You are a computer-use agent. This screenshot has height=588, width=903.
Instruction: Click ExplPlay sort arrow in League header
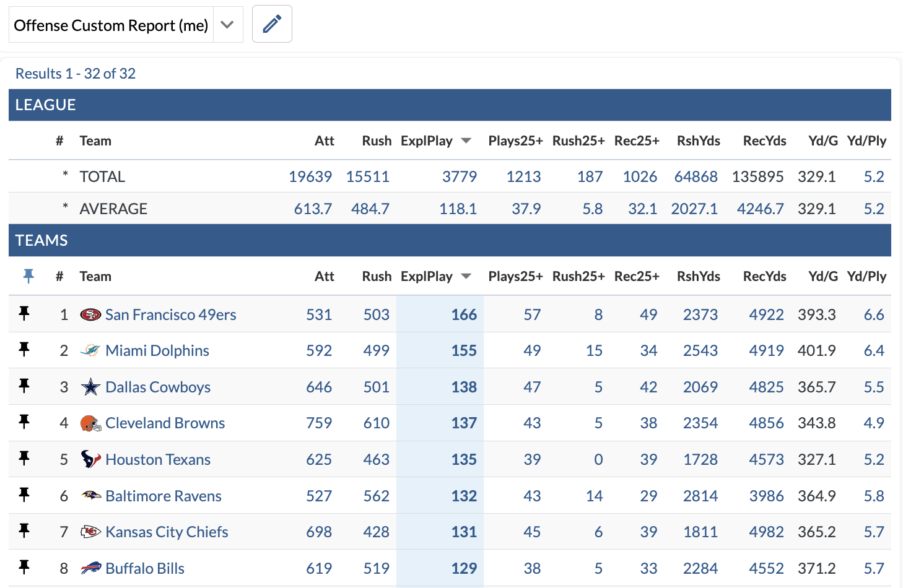(466, 141)
